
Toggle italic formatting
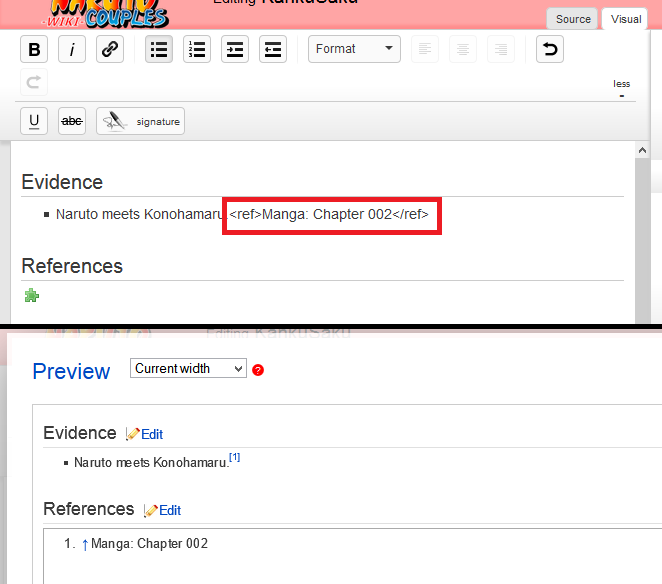coord(72,49)
